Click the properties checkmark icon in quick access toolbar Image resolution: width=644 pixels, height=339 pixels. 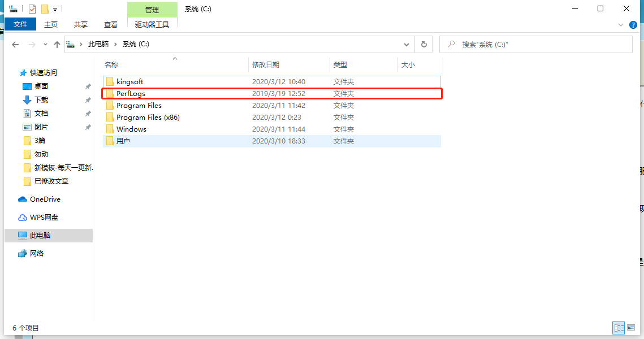pos(32,8)
